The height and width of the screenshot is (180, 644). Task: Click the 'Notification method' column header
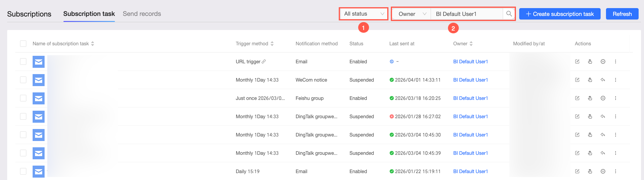317,43
